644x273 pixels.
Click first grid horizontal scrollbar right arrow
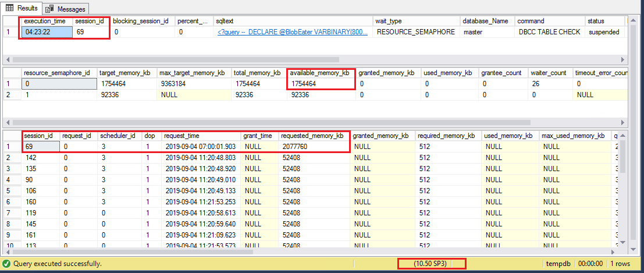point(623,59)
